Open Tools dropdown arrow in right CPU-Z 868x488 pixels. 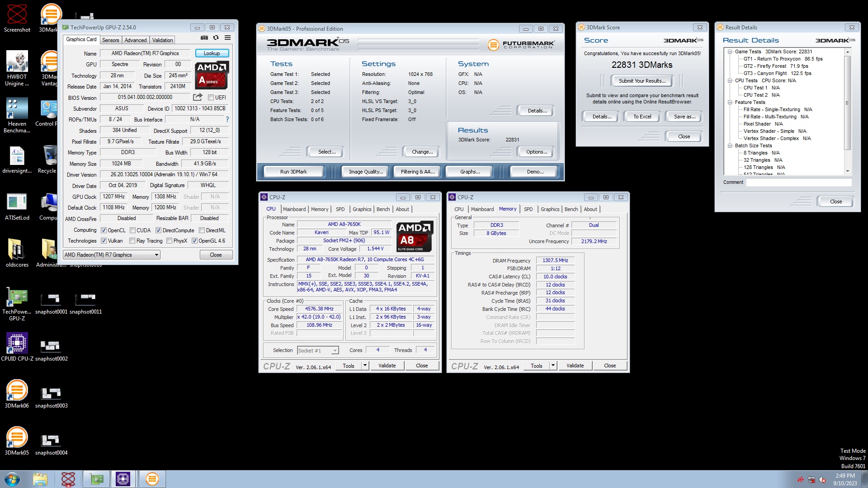click(553, 366)
